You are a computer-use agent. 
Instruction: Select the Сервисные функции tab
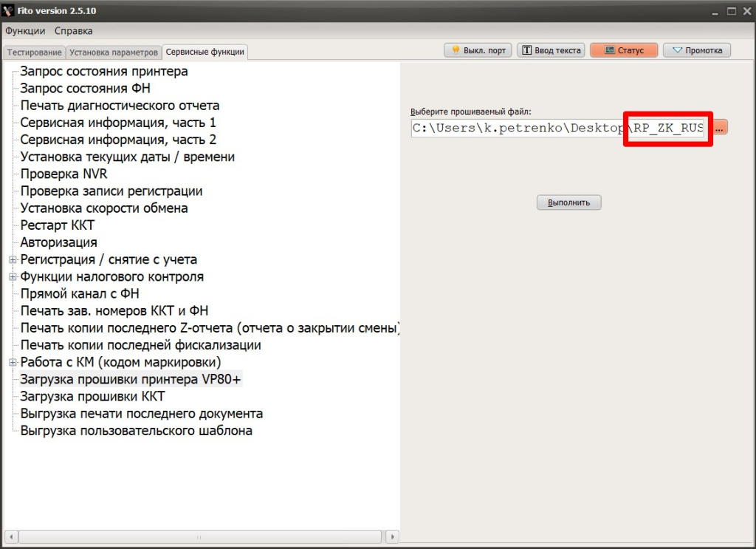pos(205,52)
